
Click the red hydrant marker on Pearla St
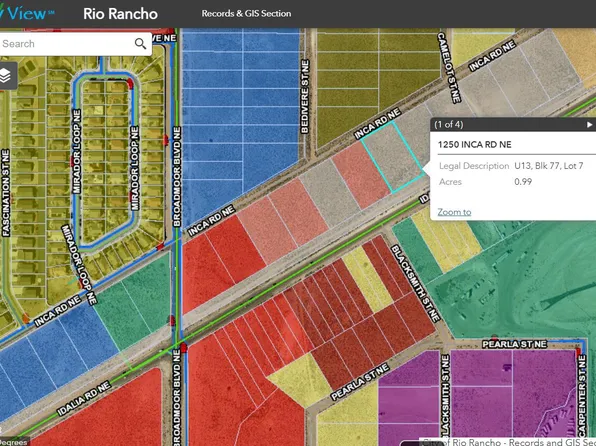pyautogui.click(x=495, y=337)
